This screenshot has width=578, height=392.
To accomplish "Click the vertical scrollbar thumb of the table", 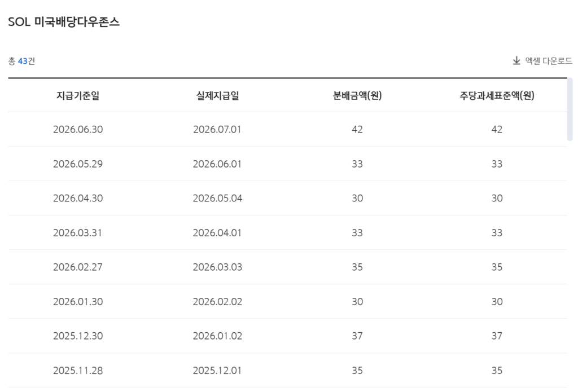I will coord(570,109).
